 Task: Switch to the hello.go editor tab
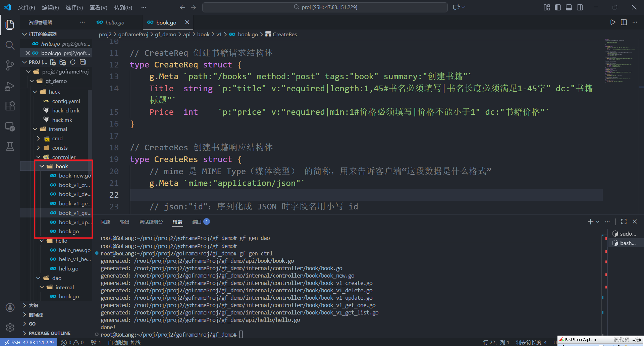click(115, 22)
